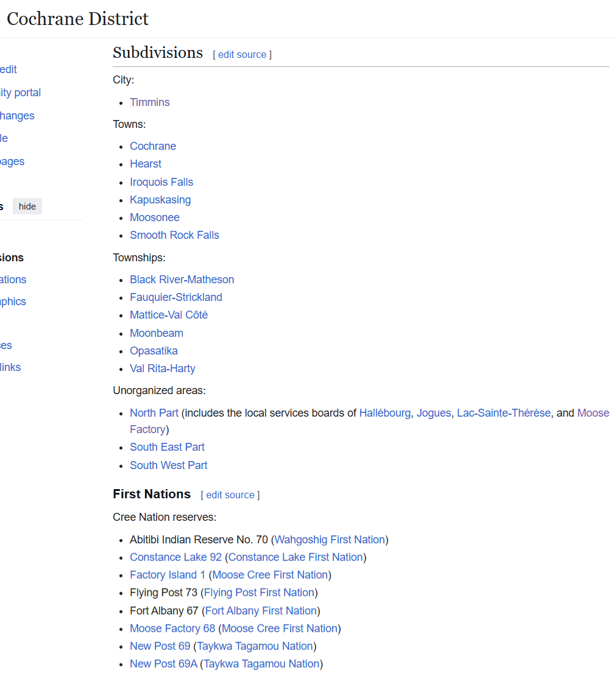The image size is (616, 681).
Task: Follow the Factory Island 1 link
Action: (x=167, y=574)
